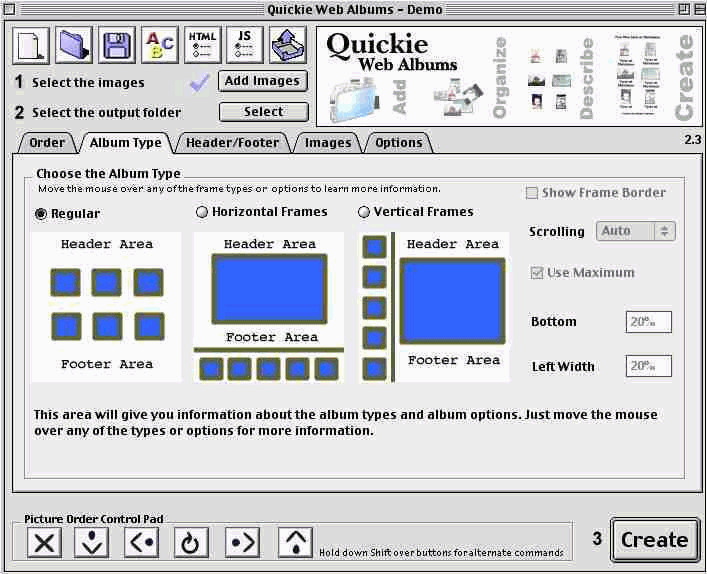Switch to the Album Type tab

pos(125,143)
